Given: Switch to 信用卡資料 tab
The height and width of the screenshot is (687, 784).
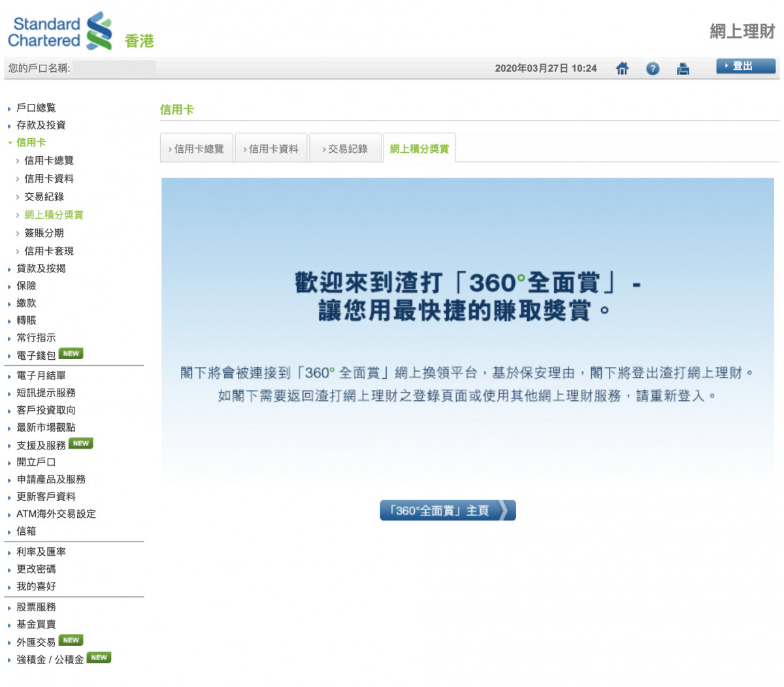Looking at the screenshot, I should pyautogui.click(x=271, y=148).
